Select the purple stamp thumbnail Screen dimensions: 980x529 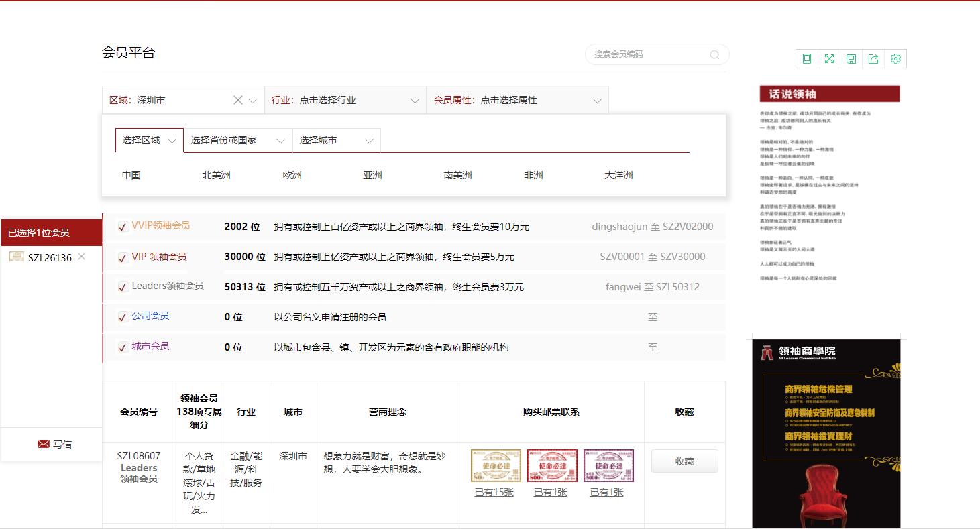click(608, 466)
